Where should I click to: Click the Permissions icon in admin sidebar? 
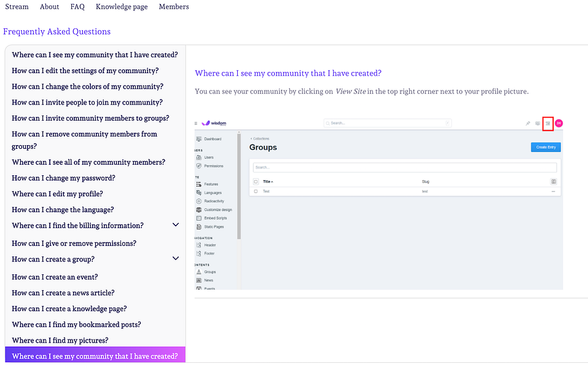[x=198, y=166]
